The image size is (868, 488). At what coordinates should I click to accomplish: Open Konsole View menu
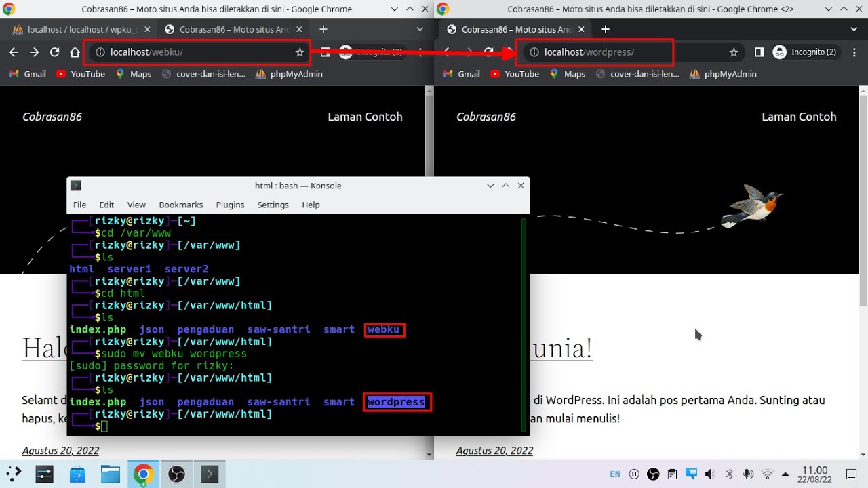point(136,205)
